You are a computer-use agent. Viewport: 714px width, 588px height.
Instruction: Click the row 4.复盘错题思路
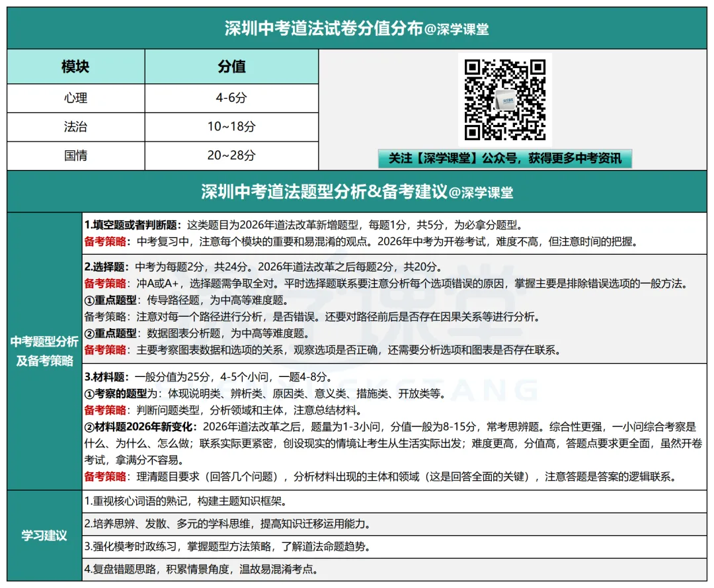click(394, 569)
